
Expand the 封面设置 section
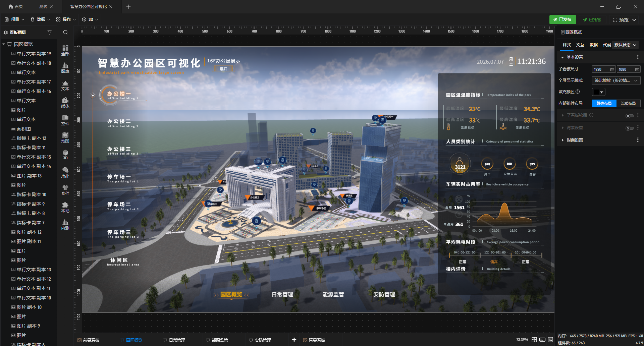point(575,140)
